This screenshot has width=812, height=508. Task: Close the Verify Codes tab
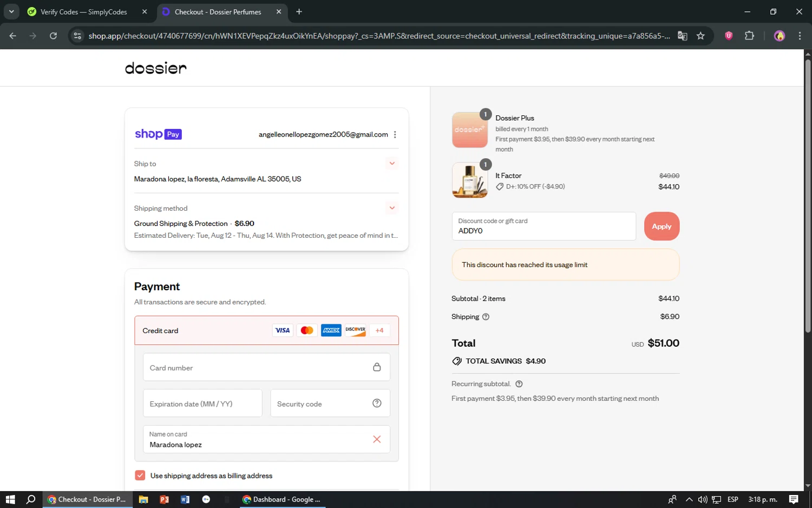pos(145,11)
